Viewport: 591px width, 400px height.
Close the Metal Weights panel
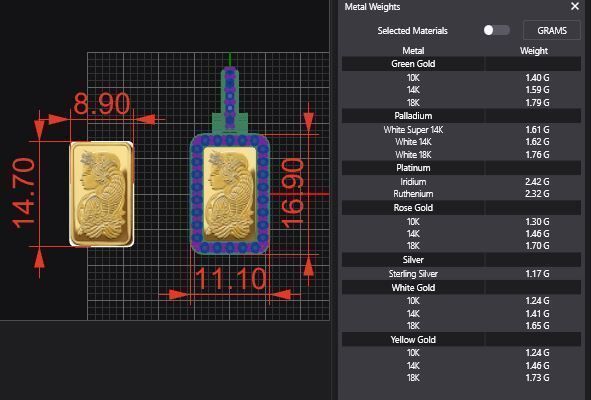click(575, 6)
